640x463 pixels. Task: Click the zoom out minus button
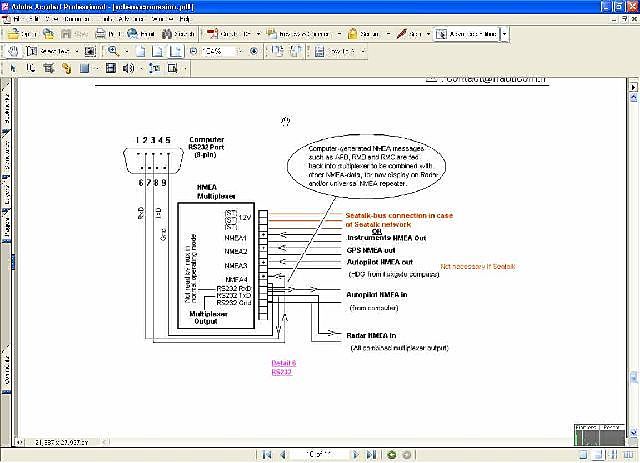[194, 51]
